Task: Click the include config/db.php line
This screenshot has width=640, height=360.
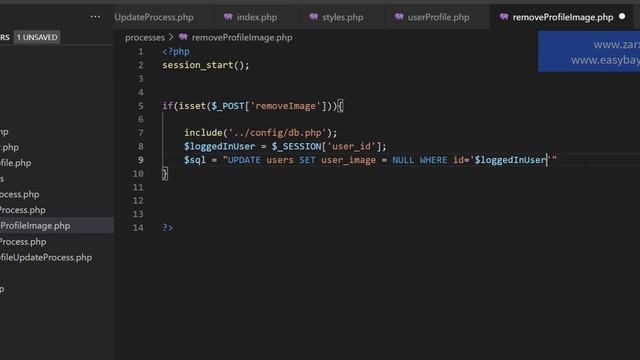Action: (260, 133)
